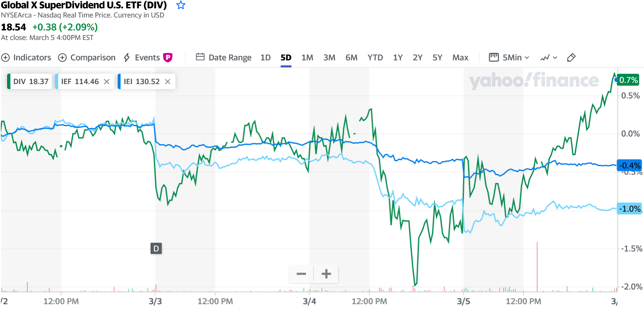Activate the drawing pencil tool
This screenshot has height=321, width=644.
pyautogui.click(x=571, y=57)
